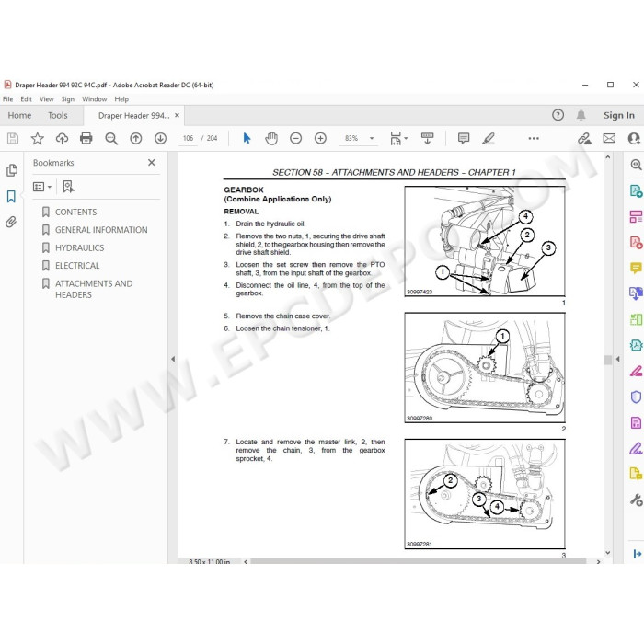
Task: Jump to the CONTENTS bookmark
Action: (x=76, y=212)
